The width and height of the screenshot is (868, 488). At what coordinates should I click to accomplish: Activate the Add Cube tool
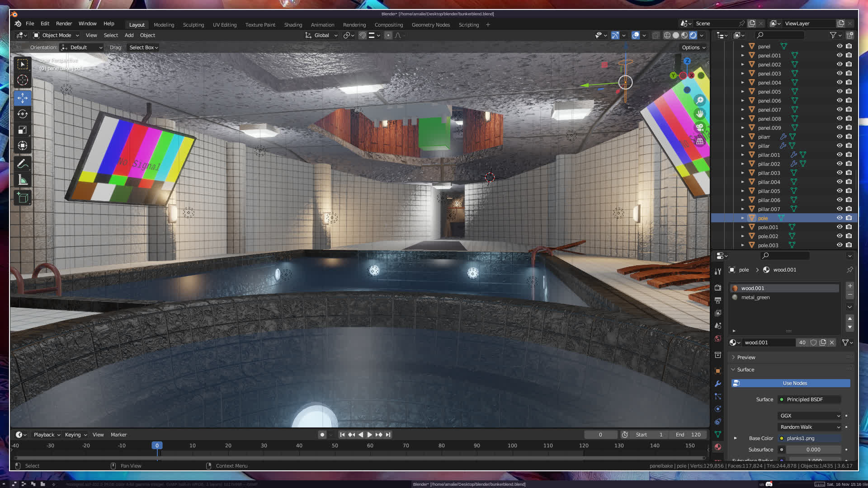click(x=23, y=197)
